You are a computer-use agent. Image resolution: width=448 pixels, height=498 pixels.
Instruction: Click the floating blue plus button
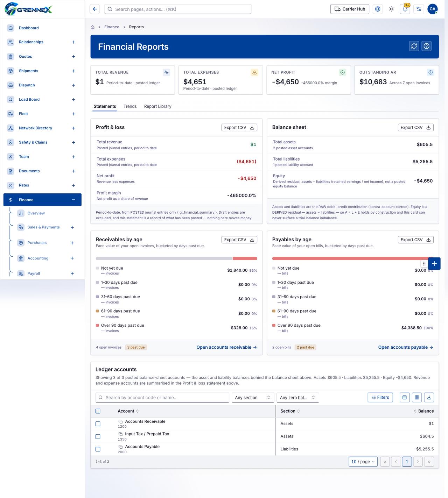pos(434,264)
